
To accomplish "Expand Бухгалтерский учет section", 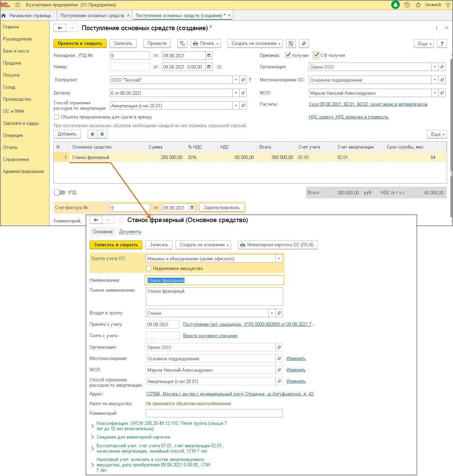I will tap(93, 448).
